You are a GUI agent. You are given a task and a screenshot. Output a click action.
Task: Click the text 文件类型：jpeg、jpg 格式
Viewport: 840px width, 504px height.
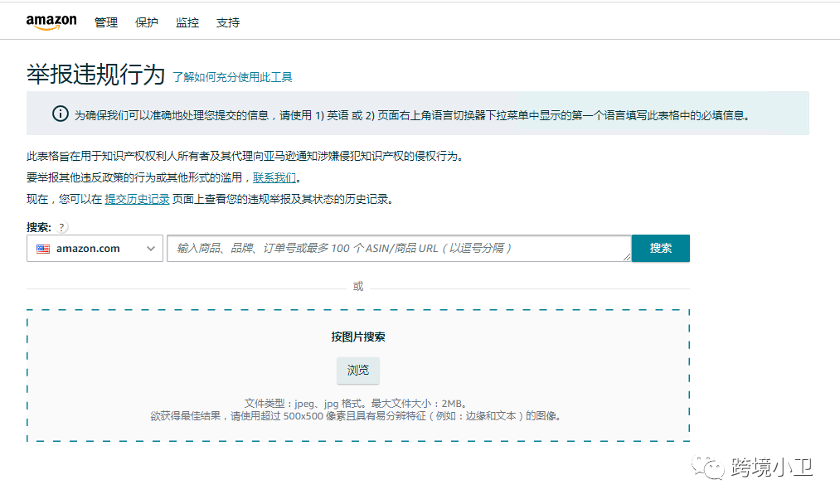click(305, 404)
